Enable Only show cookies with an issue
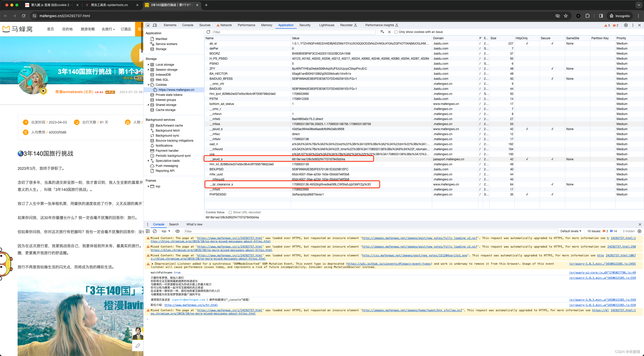Viewport: 644px width, 356px height. tap(396, 32)
